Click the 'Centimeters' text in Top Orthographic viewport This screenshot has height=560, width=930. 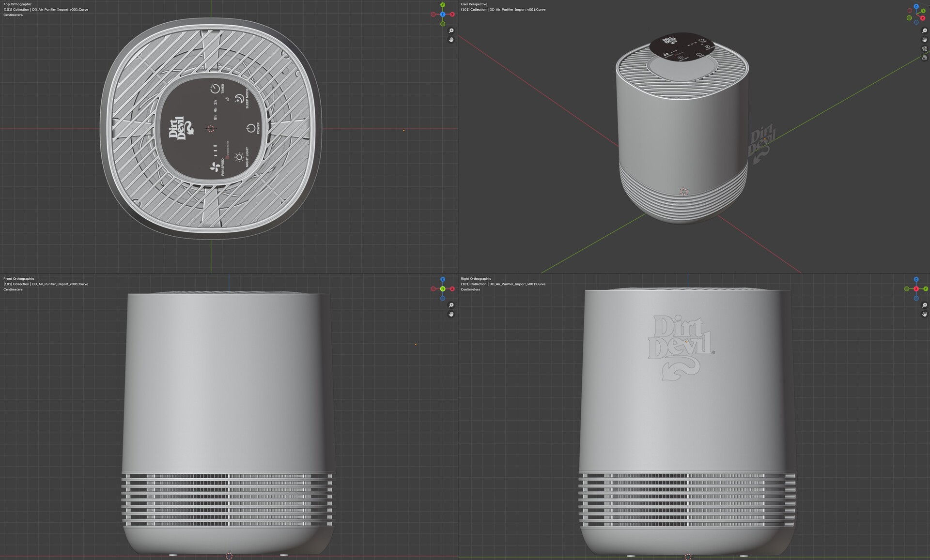(13, 15)
